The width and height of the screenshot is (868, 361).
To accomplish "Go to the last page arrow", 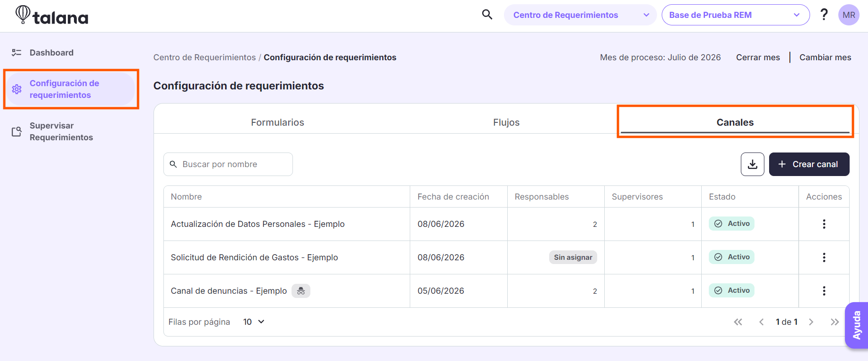I will 835,322.
